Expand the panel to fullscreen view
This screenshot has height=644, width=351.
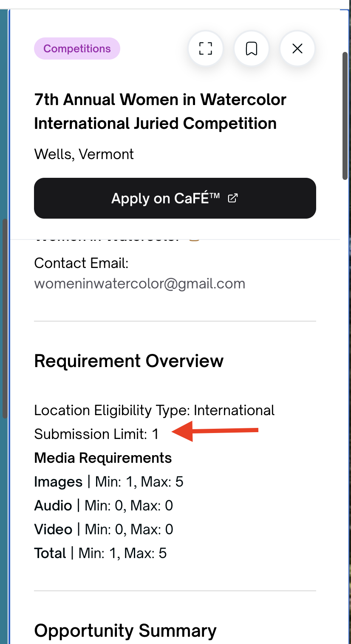coord(206,48)
